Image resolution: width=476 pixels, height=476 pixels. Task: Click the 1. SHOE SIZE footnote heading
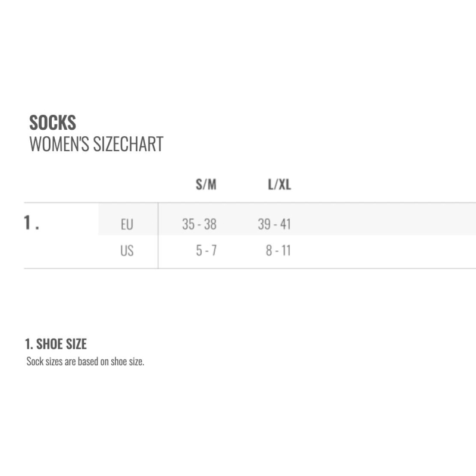coord(56,344)
